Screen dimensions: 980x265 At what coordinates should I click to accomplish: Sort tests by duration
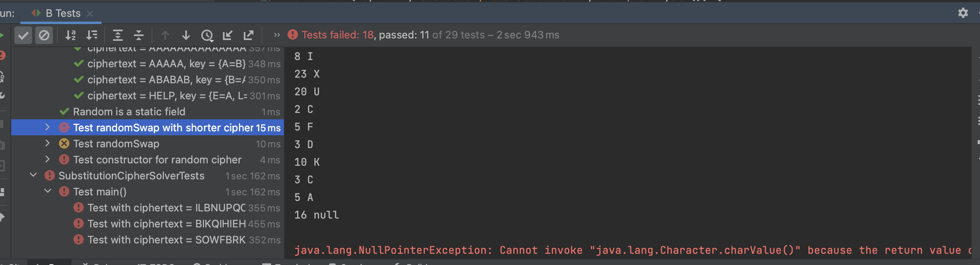coord(92,35)
